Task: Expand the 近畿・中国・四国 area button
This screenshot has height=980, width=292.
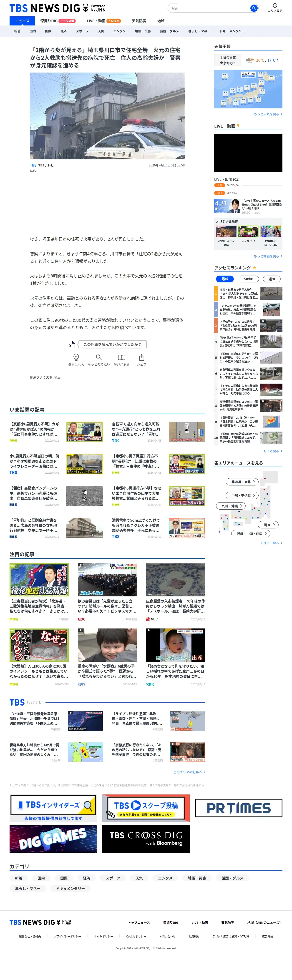Action: [x=251, y=534]
